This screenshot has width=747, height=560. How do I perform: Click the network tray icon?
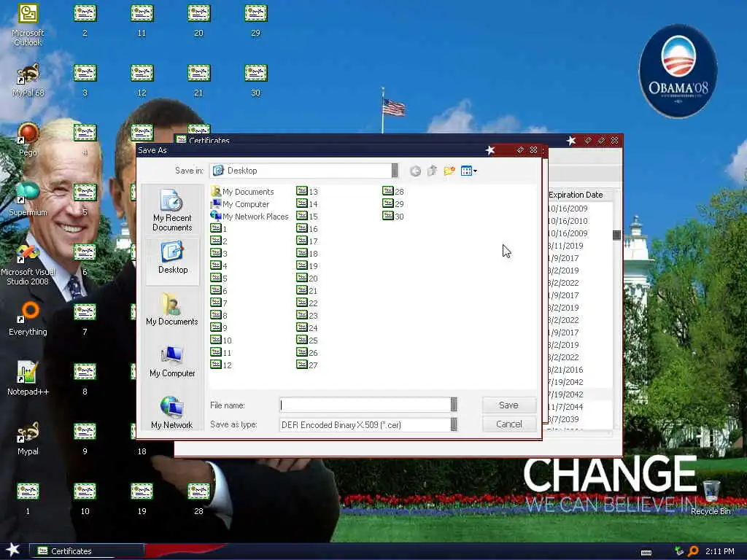(x=679, y=551)
